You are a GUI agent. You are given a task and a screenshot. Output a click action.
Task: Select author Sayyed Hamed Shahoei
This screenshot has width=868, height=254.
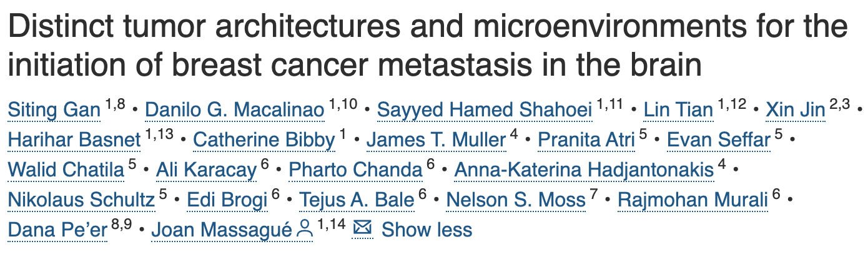click(485, 110)
